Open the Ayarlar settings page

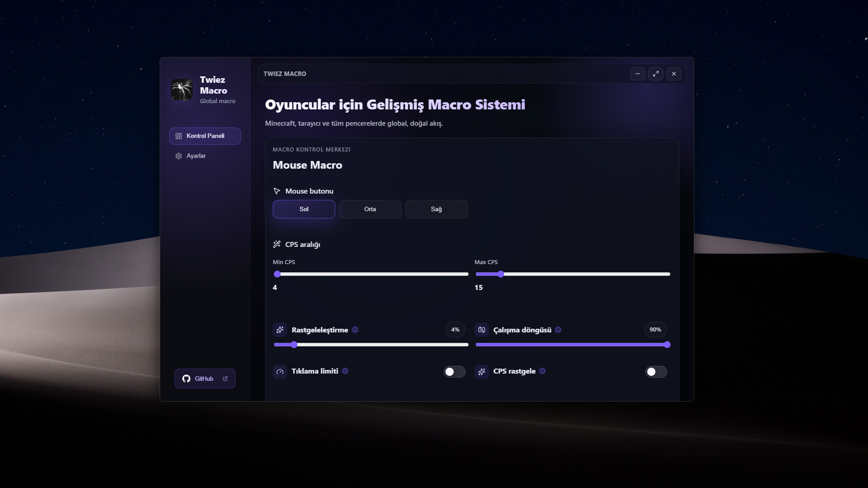(205, 156)
